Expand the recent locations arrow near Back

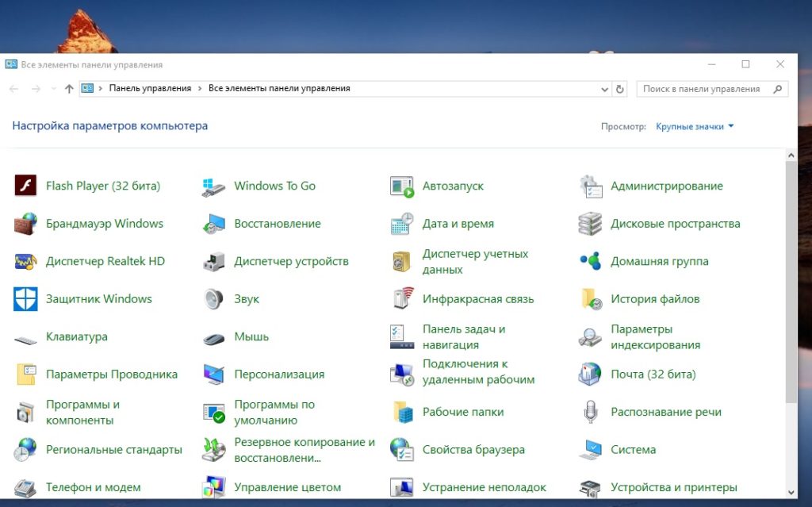(53, 89)
